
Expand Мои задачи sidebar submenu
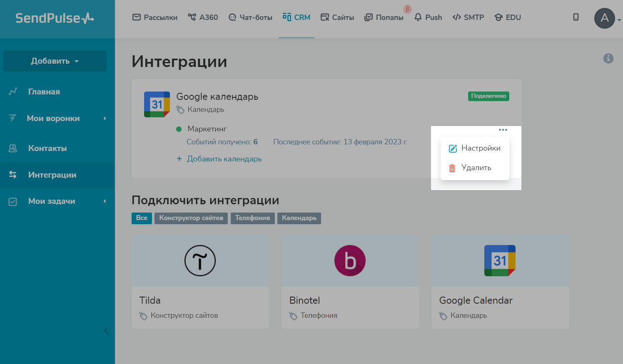105,201
